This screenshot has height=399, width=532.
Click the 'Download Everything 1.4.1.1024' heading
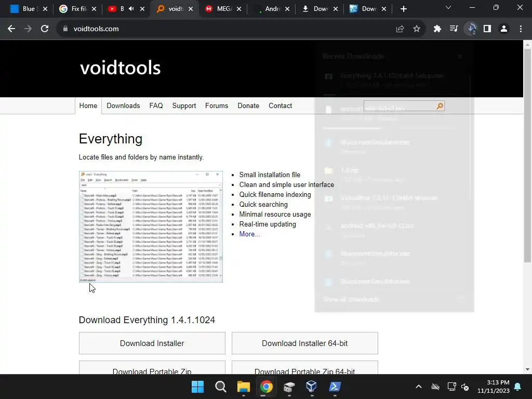(147, 320)
